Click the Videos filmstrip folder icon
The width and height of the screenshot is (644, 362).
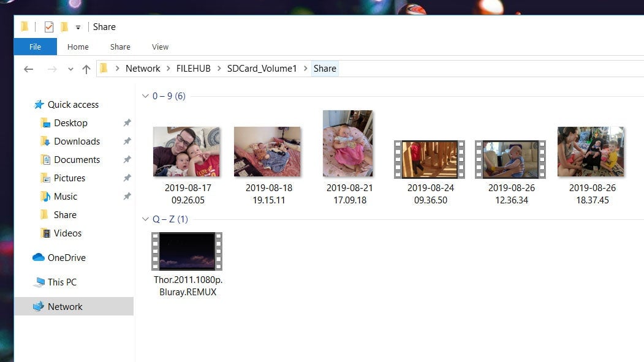[45, 233]
